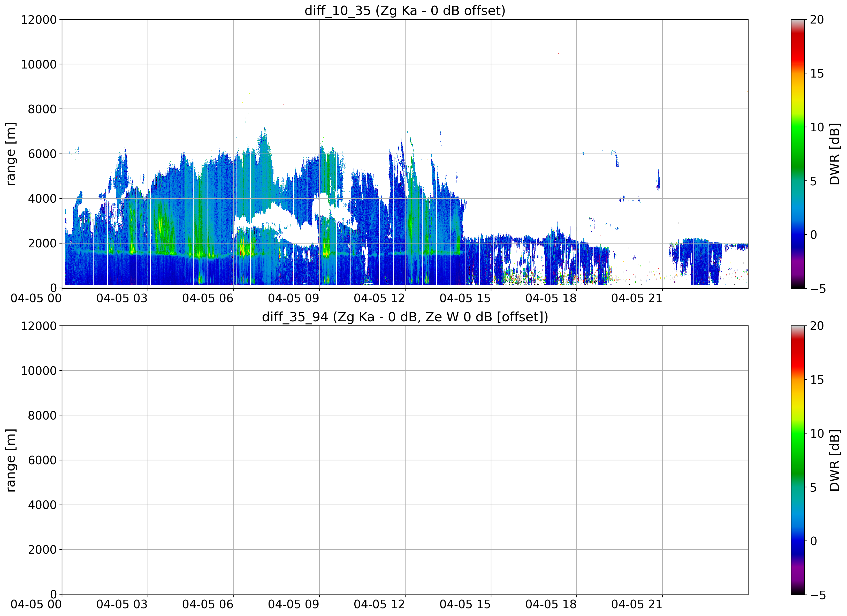Click '04-05 09' time tick under diff_10_35 plot
The image size is (847, 616).
(x=294, y=298)
